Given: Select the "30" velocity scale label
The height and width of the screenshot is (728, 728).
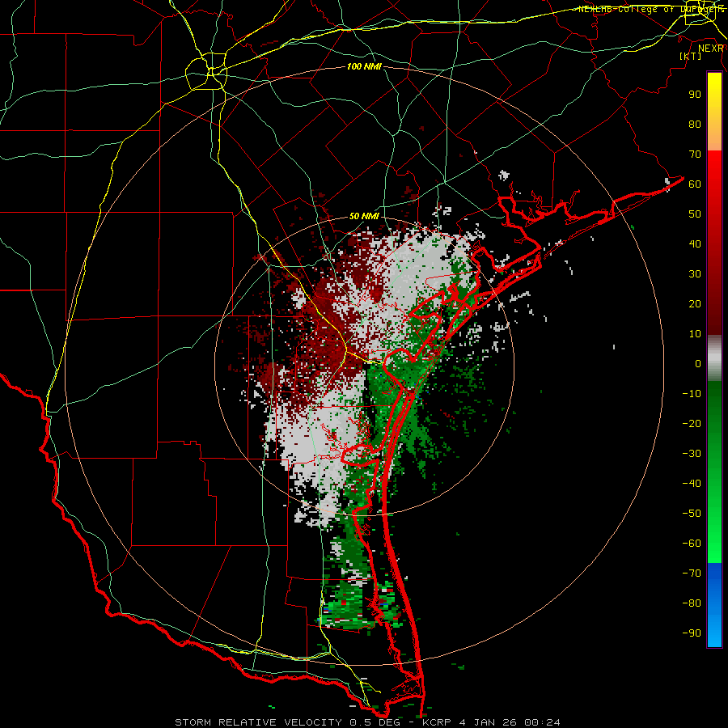Looking at the screenshot, I should [x=695, y=274].
